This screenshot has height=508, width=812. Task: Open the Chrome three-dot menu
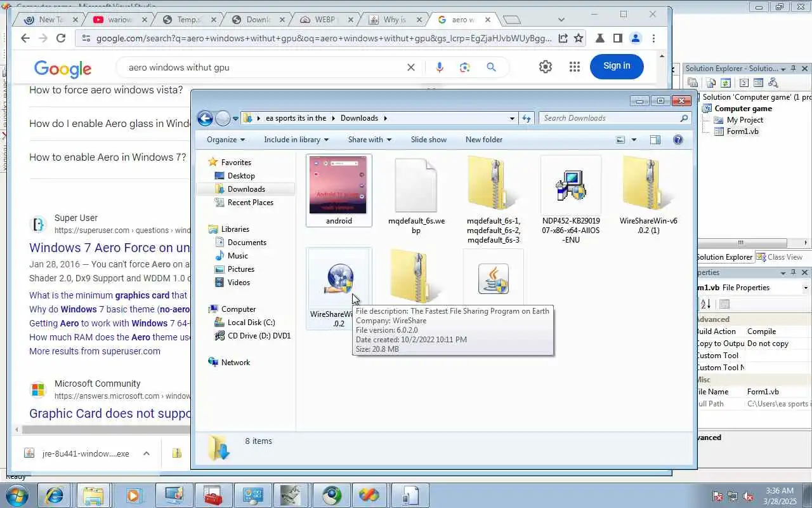pyautogui.click(x=653, y=38)
